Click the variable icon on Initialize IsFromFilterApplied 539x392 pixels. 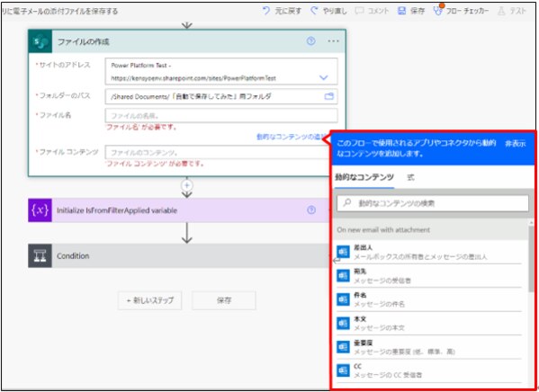[40, 210]
